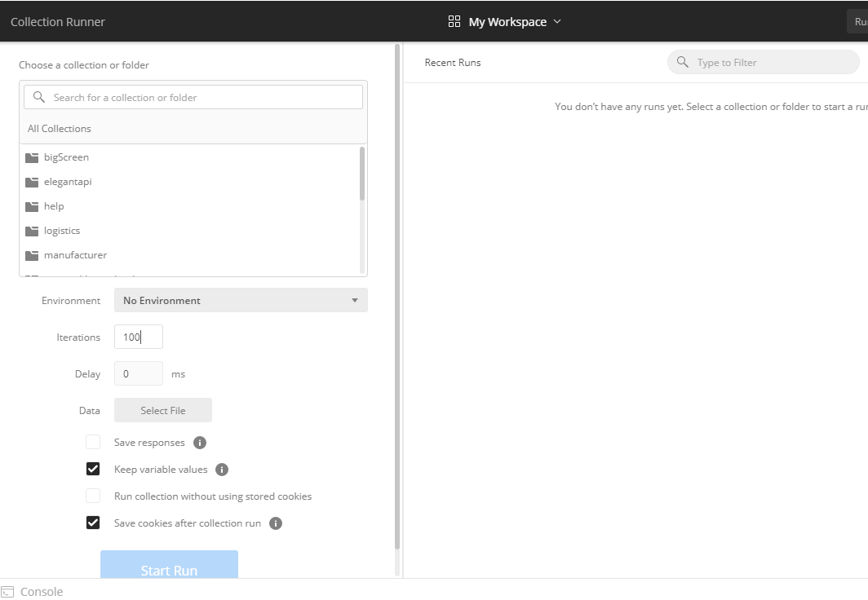This screenshot has height=600, width=868.
Task: Click the left panel vertical scrollbar
Action: pyautogui.click(x=397, y=297)
